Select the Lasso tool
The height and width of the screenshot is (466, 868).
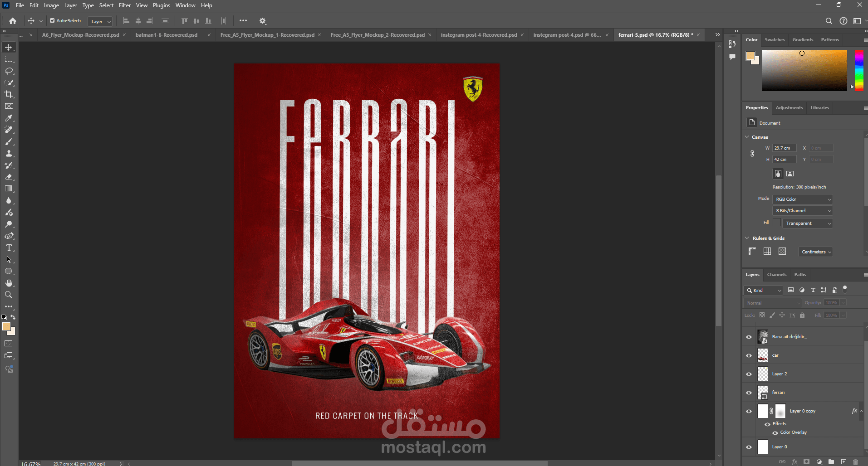point(9,71)
